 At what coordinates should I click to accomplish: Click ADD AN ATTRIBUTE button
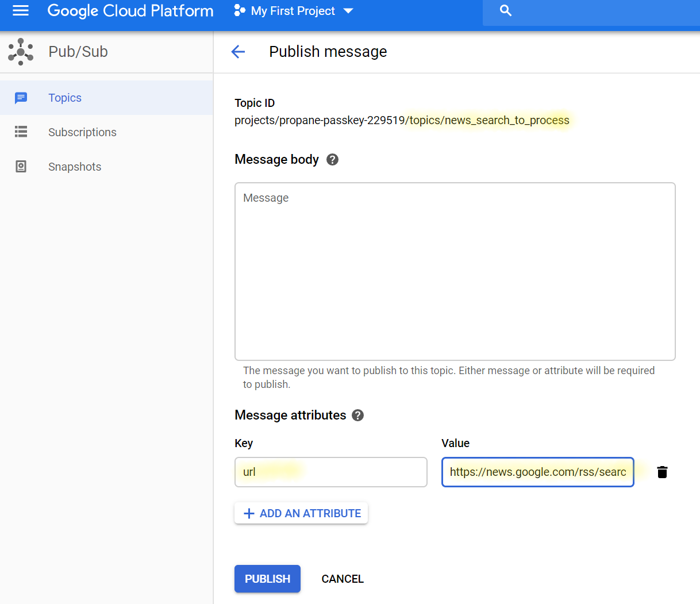click(301, 513)
